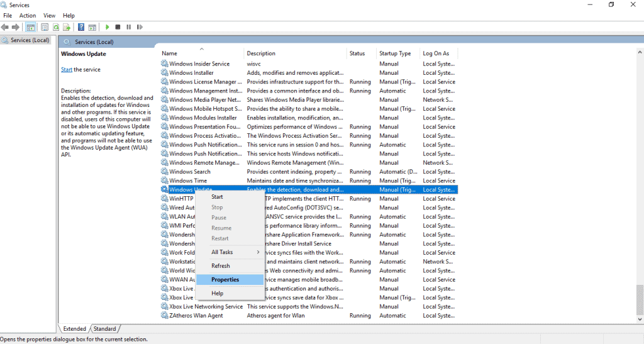Toggle the Show/Hide Action Pane toolbar icon

92,27
